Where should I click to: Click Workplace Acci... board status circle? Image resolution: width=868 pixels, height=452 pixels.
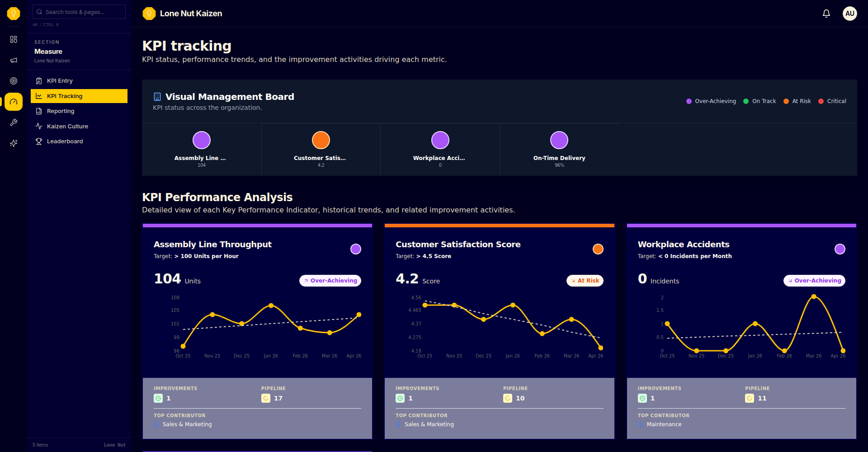click(440, 140)
